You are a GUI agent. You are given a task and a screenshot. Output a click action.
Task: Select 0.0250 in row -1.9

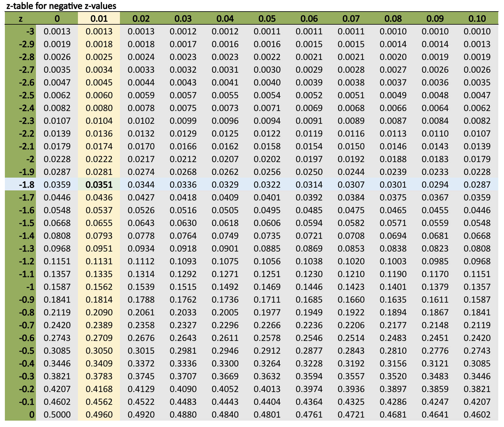pos(309,172)
